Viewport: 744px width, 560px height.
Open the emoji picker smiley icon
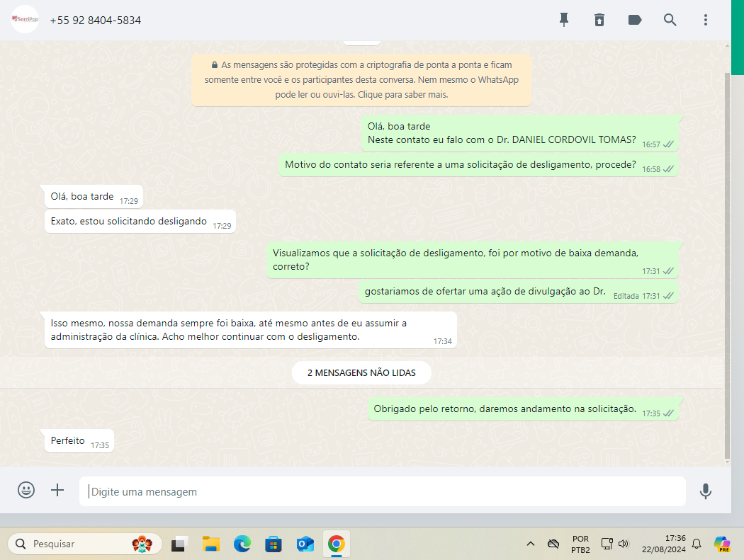[26, 490]
